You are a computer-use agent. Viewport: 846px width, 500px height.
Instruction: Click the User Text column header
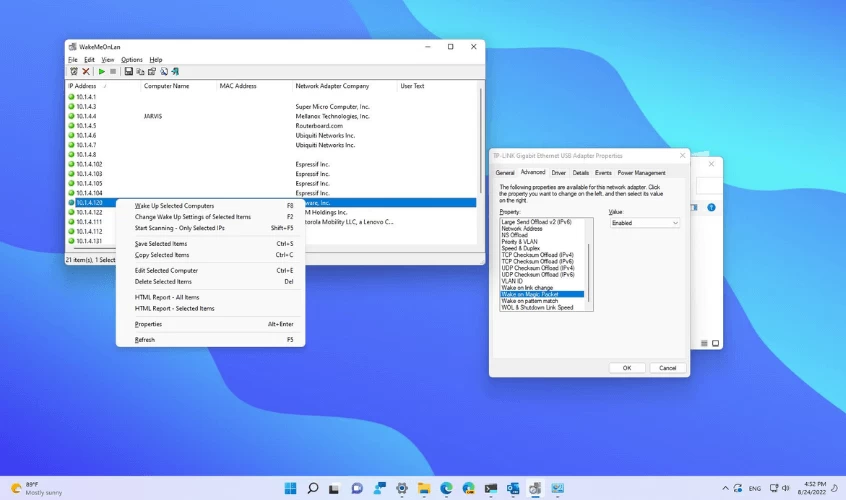point(437,86)
